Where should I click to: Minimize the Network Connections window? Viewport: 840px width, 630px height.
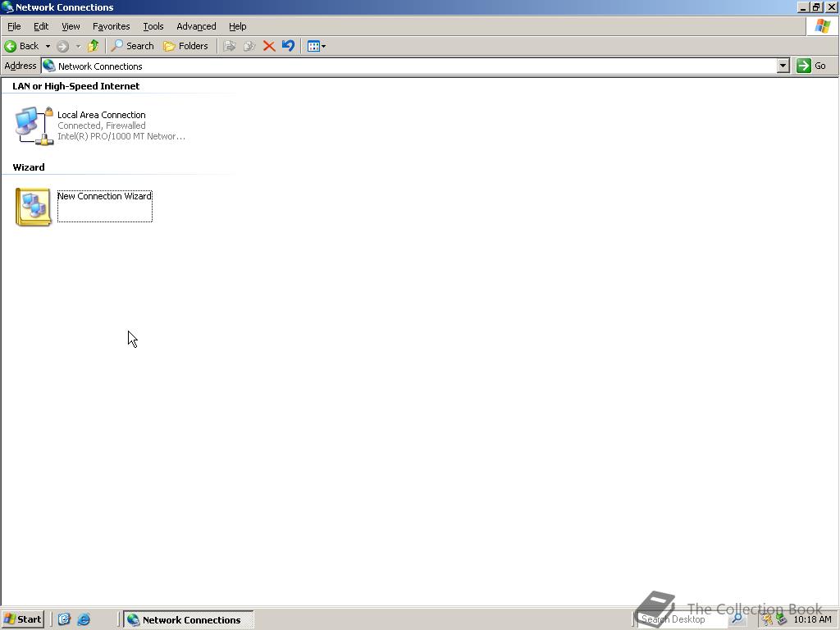pyautogui.click(x=803, y=7)
